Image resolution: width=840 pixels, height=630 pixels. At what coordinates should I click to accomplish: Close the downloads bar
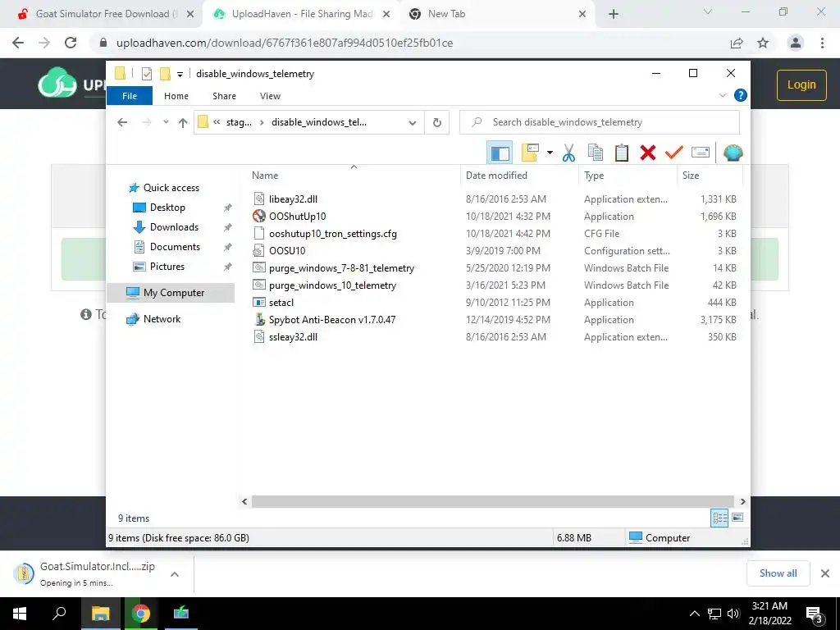825,573
